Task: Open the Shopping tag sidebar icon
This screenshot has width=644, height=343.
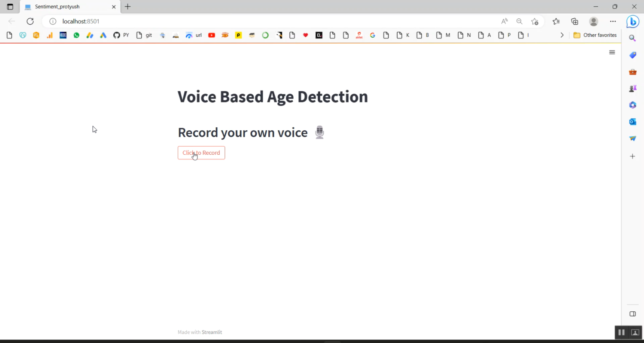Action: [632, 55]
